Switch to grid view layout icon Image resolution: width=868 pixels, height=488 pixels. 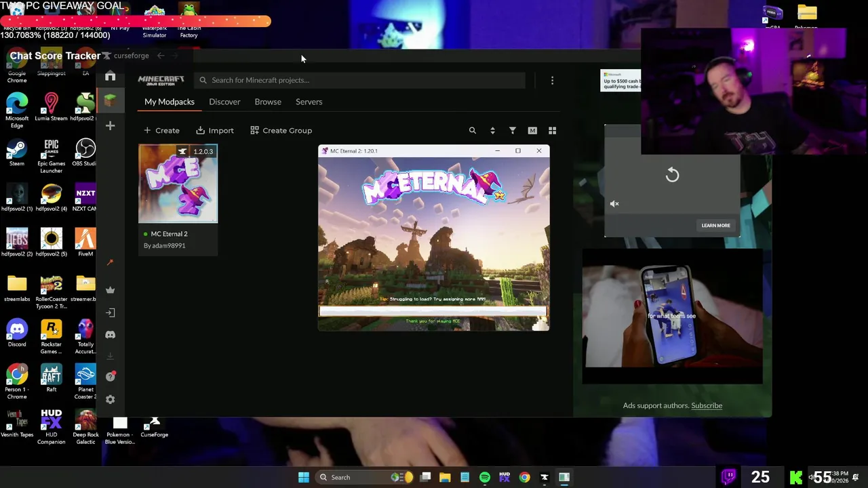coord(552,130)
